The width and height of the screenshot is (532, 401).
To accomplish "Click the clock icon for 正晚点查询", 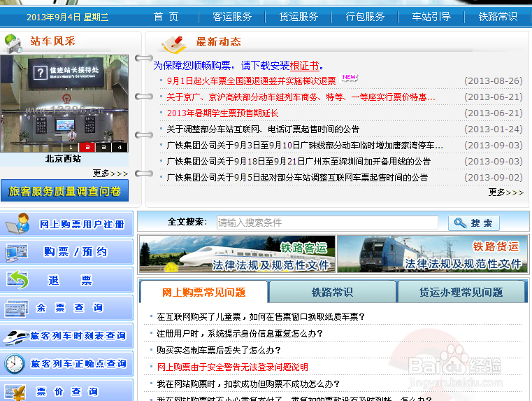I will tap(15, 364).
